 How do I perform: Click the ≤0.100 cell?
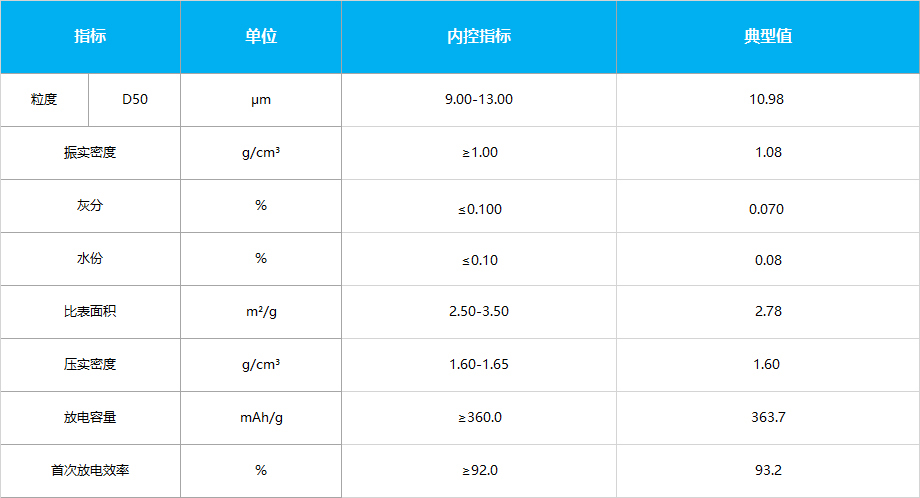click(x=479, y=206)
